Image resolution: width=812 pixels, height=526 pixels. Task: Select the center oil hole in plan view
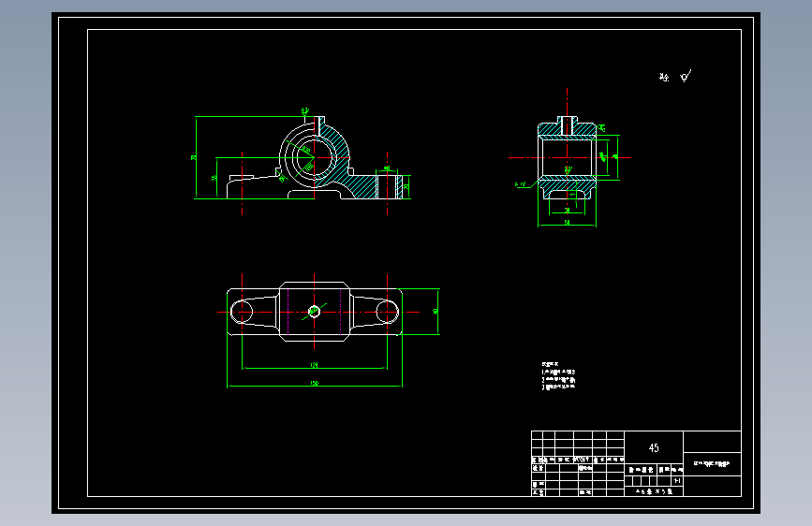pos(314,312)
